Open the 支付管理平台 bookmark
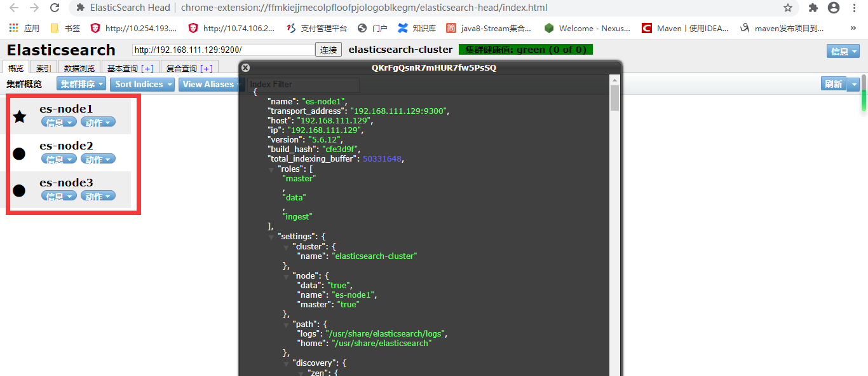The height and width of the screenshot is (376, 868). tap(316, 28)
